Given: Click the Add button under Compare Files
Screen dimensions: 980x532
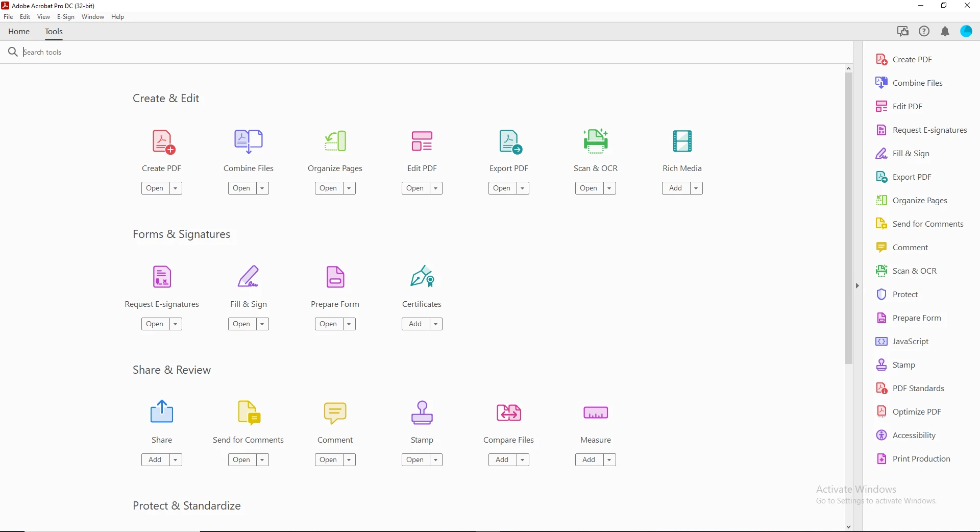Looking at the screenshot, I should (x=502, y=460).
